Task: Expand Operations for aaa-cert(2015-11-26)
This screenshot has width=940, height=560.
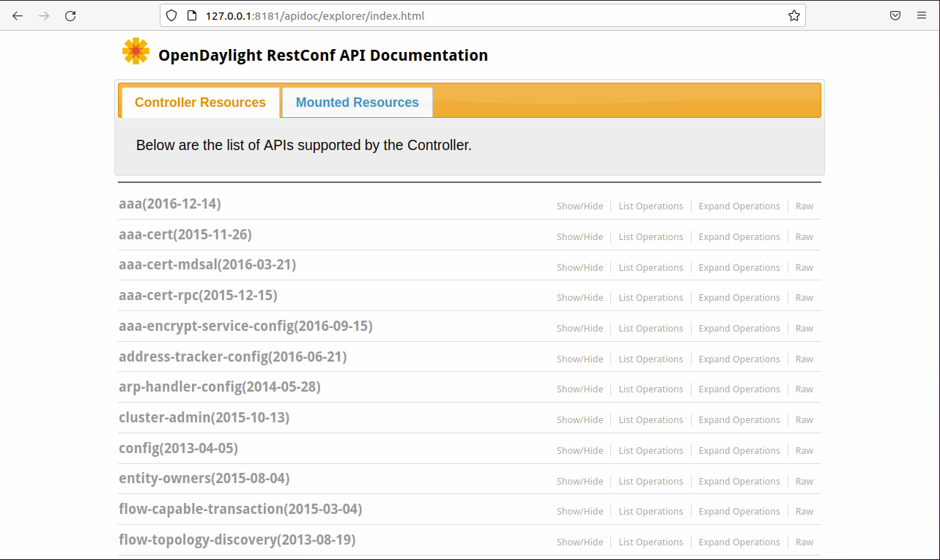Action: click(x=739, y=237)
